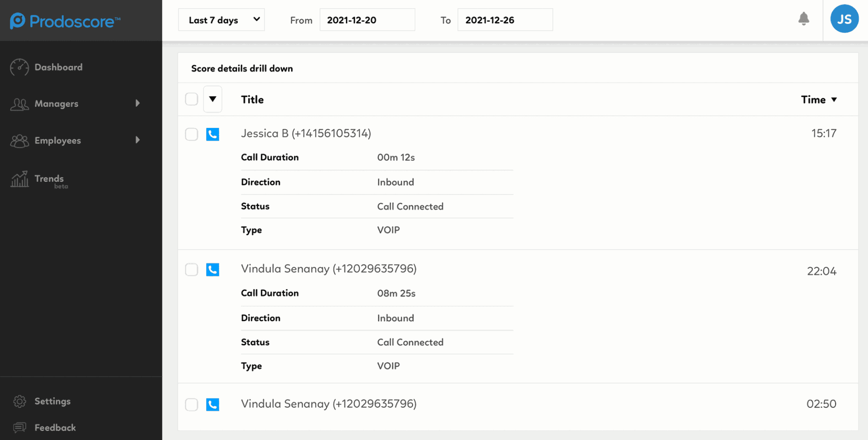Screen dimensions: 868x440
Task: Click phone icon for 02:50 Vindula call
Action: 212,404
